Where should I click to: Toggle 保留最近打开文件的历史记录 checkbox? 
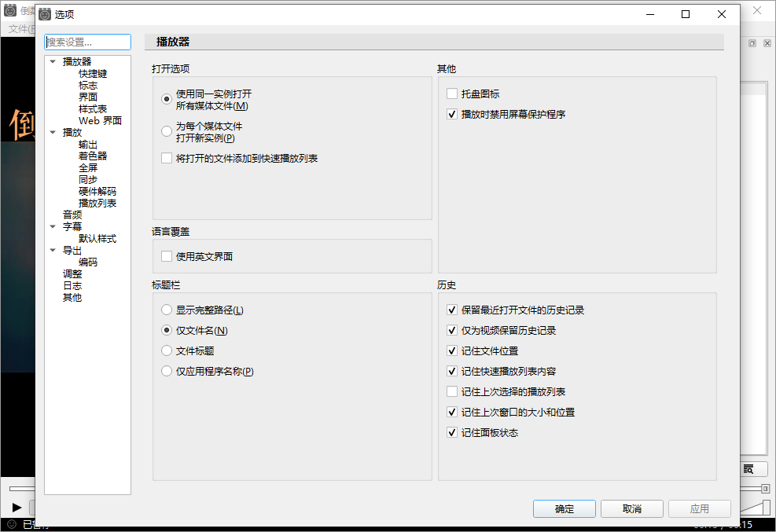452,310
